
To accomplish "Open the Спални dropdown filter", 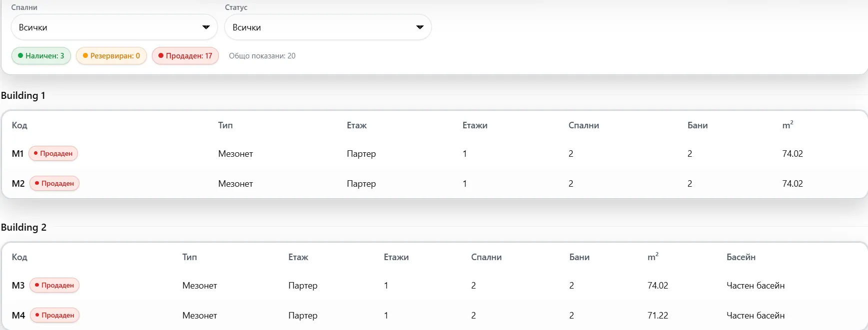I will [x=114, y=27].
